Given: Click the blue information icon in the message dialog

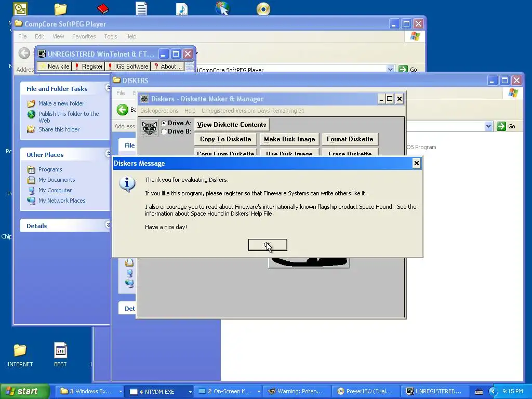Looking at the screenshot, I should pyautogui.click(x=127, y=184).
